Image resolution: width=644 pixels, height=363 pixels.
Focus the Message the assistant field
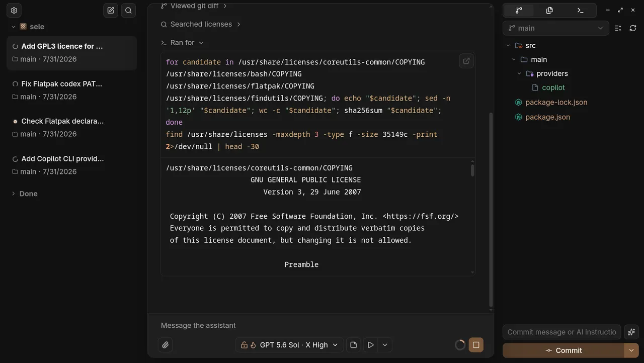pos(320,325)
